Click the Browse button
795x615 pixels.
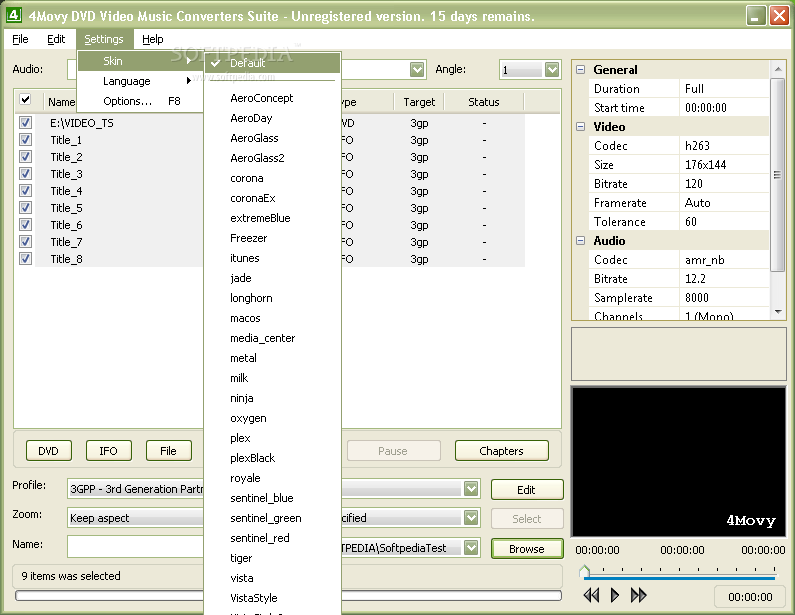point(527,549)
